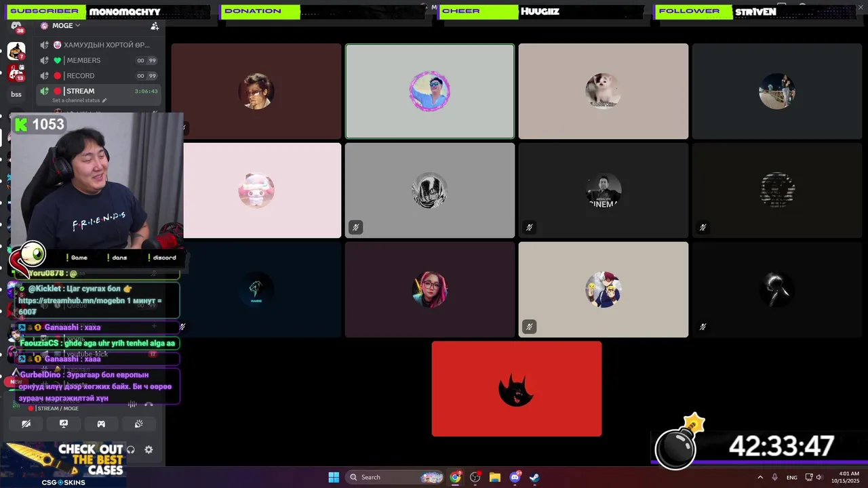Viewport: 868px width, 488px height.
Task: Open Discord from the taskbar
Action: [515, 477]
